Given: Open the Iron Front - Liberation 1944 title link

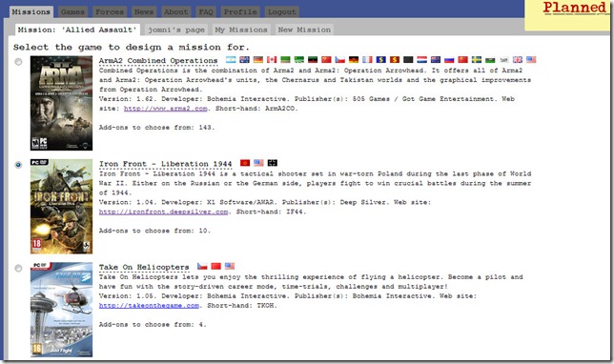Looking at the screenshot, I should pyautogui.click(x=165, y=164).
